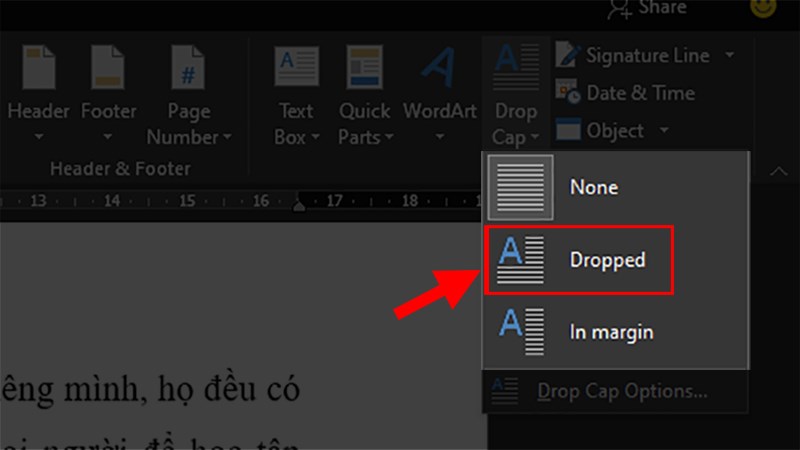Click the indent marker on the ruler
This screenshot has height=450, width=800.
click(x=299, y=204)
